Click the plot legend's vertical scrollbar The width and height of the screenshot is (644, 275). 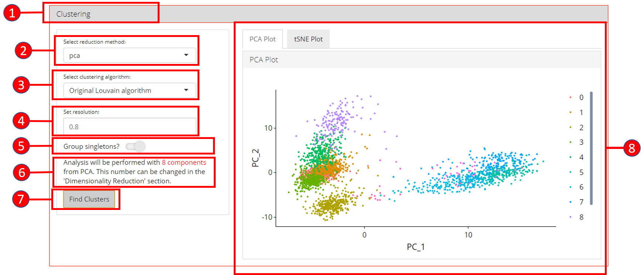click(591, 148)
